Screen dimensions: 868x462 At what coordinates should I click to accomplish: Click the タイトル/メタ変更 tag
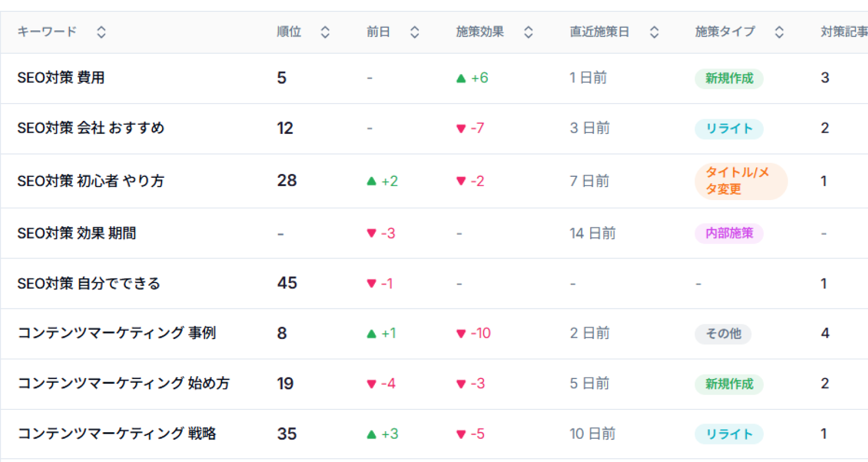click(741, 181)
